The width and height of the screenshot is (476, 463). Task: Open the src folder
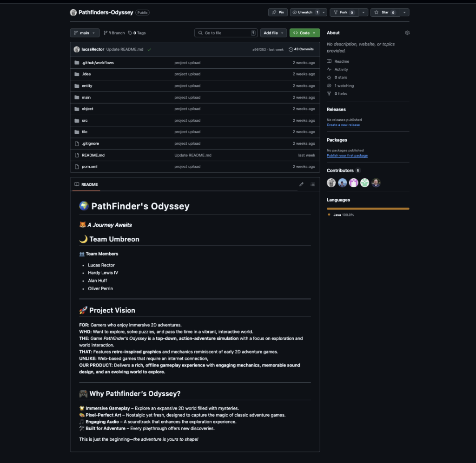point(85,120)
